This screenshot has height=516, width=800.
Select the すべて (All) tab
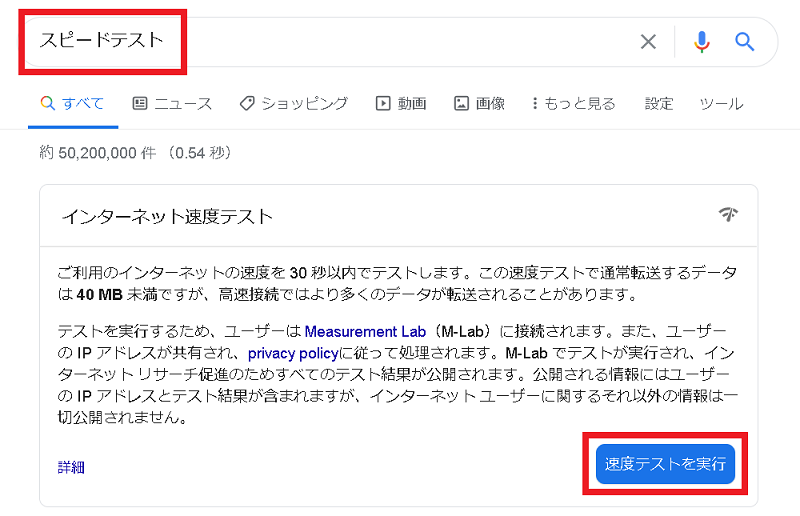(72, 103)
